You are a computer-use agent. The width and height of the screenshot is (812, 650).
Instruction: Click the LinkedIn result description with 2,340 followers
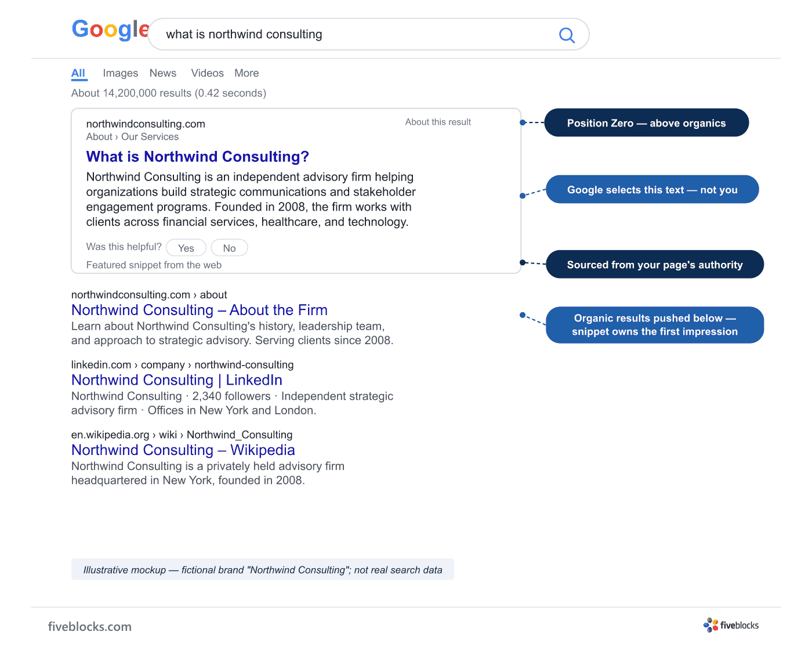[232, 403]
